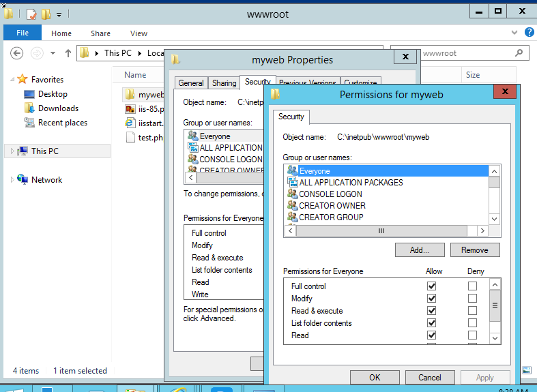
Task: Select the iisstart file icon
Action: pyautogui.click(x=130, y=123)
